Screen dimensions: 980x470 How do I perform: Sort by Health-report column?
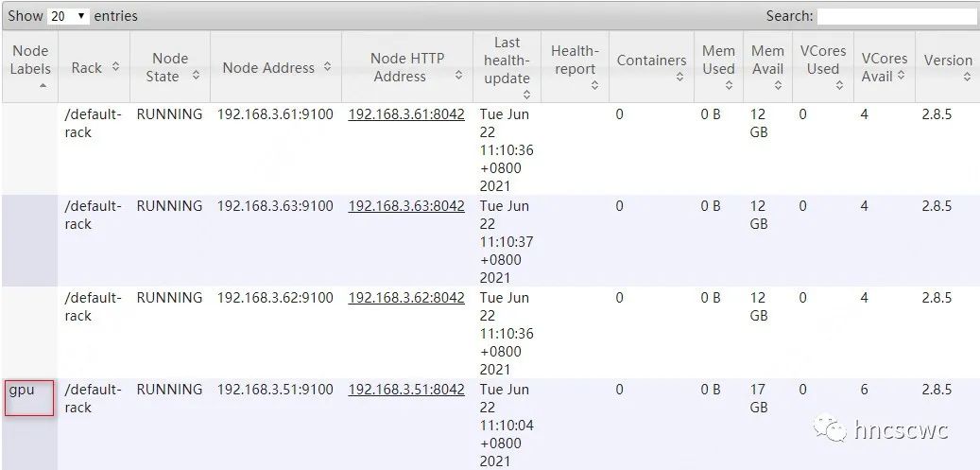[575, 67]
